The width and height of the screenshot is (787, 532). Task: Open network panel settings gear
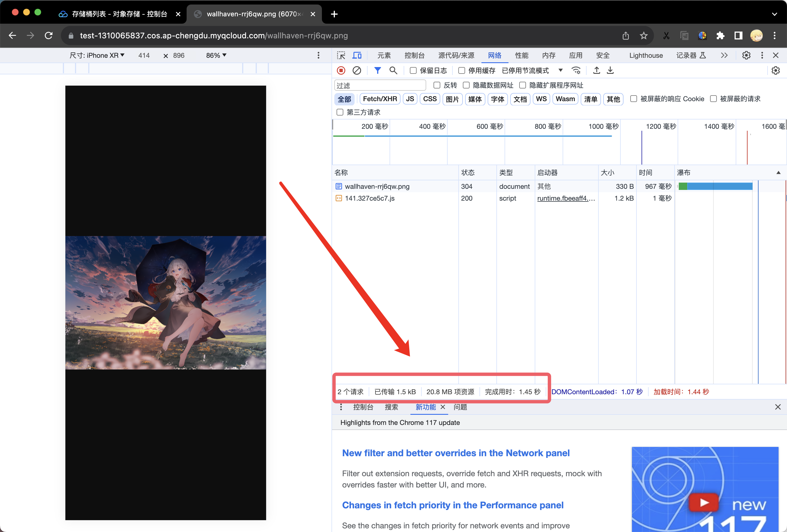coord(775,70)
